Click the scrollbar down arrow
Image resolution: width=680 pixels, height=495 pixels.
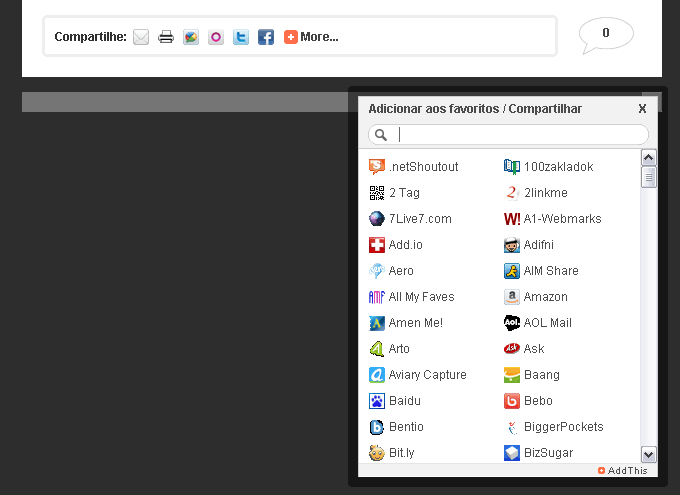click(648, 455)
